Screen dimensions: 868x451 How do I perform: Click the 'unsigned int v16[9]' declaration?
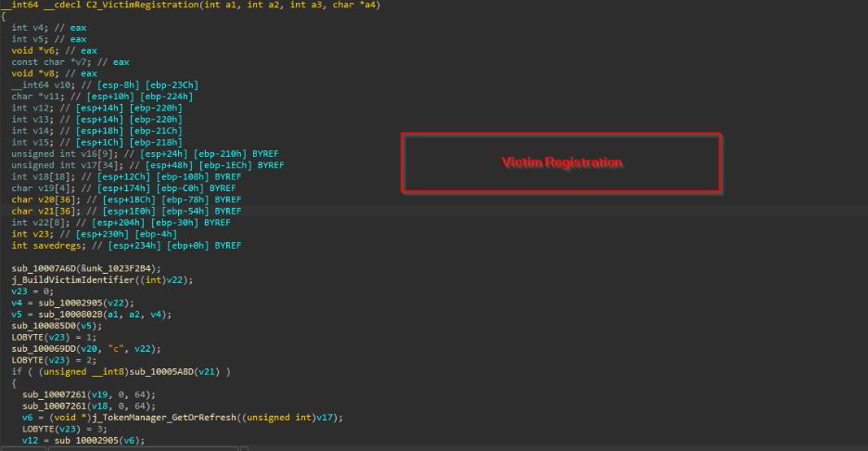click(x=145, y=154)
